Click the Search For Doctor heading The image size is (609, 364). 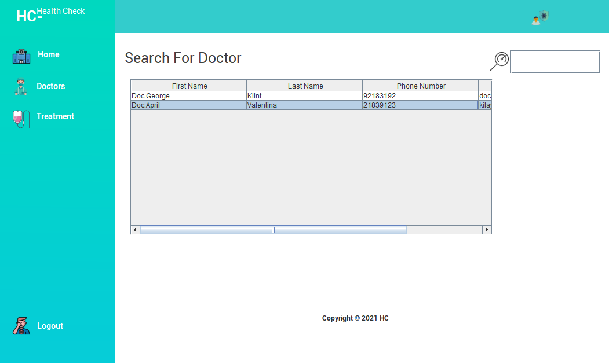183,58
